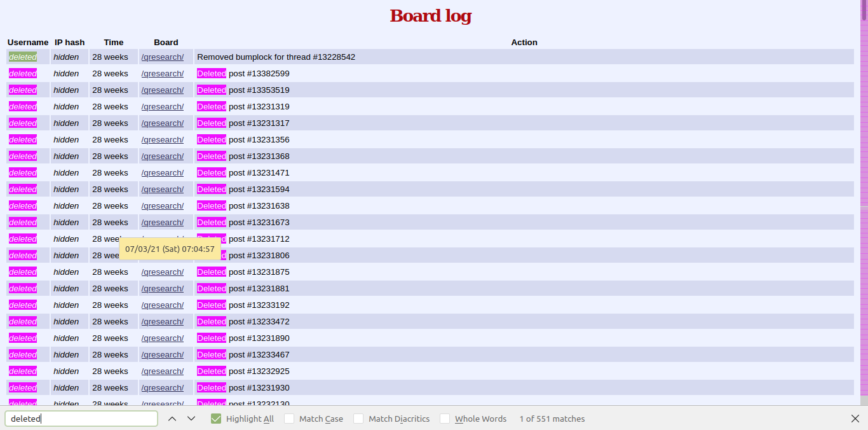Click the current-match 'deleted' username in bumplock row

point(23,57)
